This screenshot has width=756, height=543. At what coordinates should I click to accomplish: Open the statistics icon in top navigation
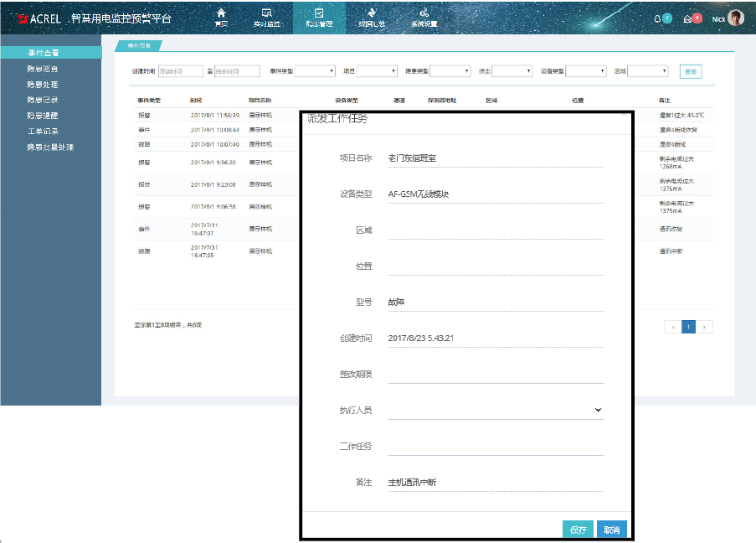point(371,18)
